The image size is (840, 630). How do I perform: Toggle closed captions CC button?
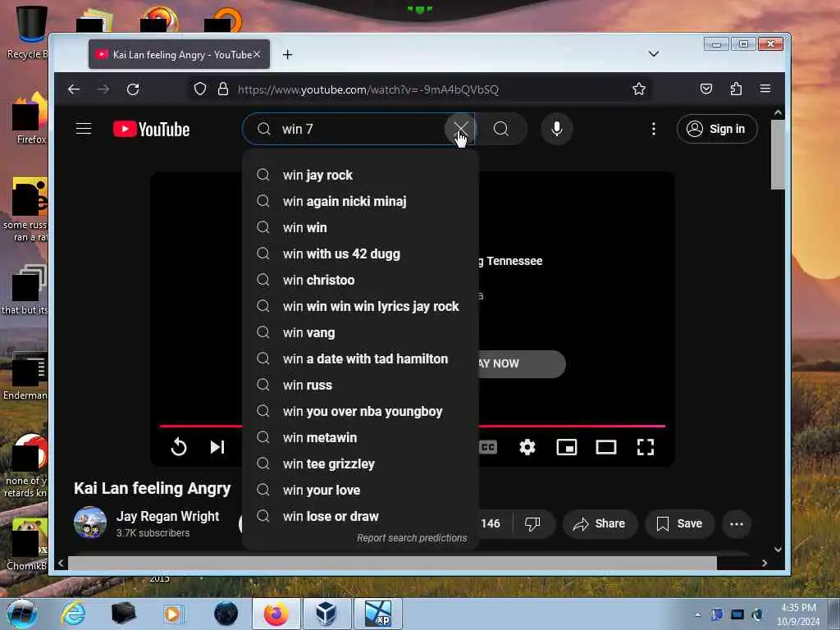coord(488,447)
